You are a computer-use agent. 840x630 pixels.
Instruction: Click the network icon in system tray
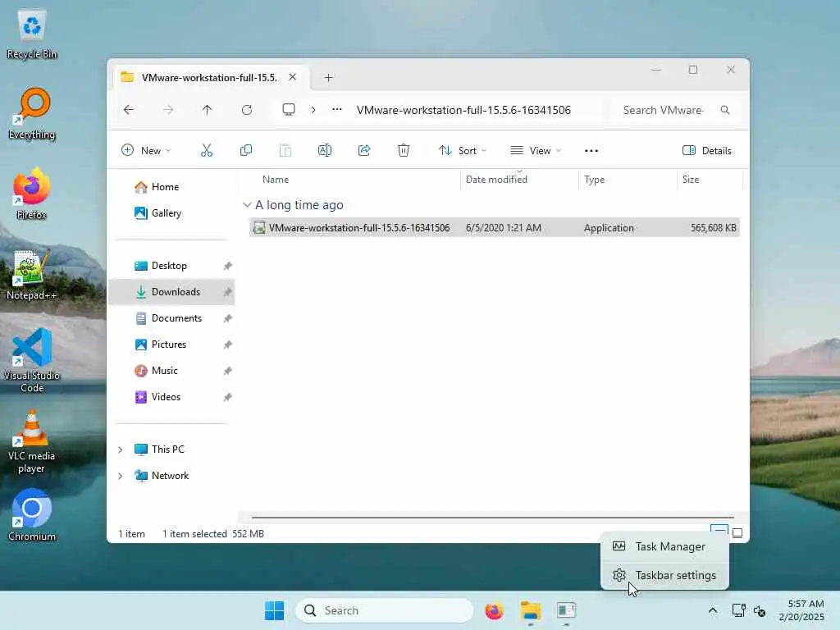click(739, 610)
